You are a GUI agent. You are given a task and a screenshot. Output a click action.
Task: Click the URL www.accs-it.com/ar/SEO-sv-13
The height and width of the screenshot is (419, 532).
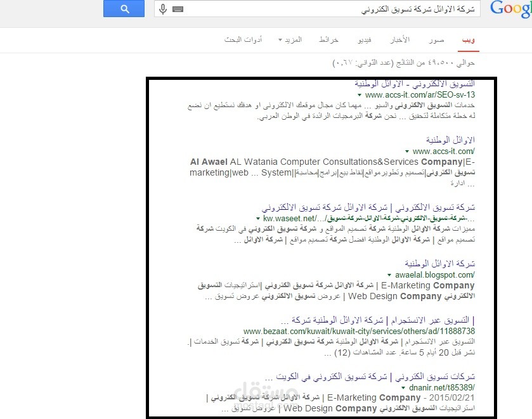420,94
